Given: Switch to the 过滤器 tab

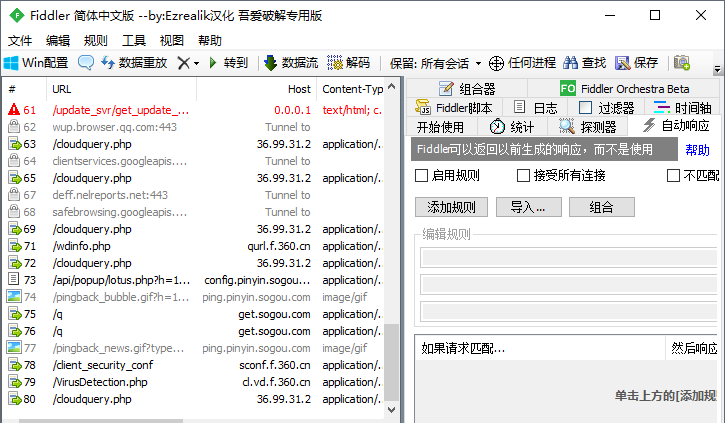Looking at the screenshot, I should point(607,108).
